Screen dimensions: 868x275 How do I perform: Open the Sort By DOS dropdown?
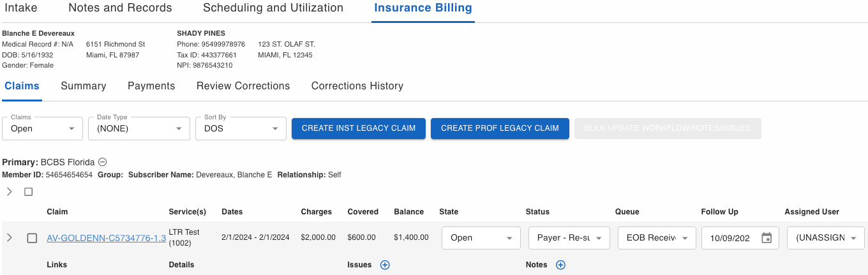(241, 128)
